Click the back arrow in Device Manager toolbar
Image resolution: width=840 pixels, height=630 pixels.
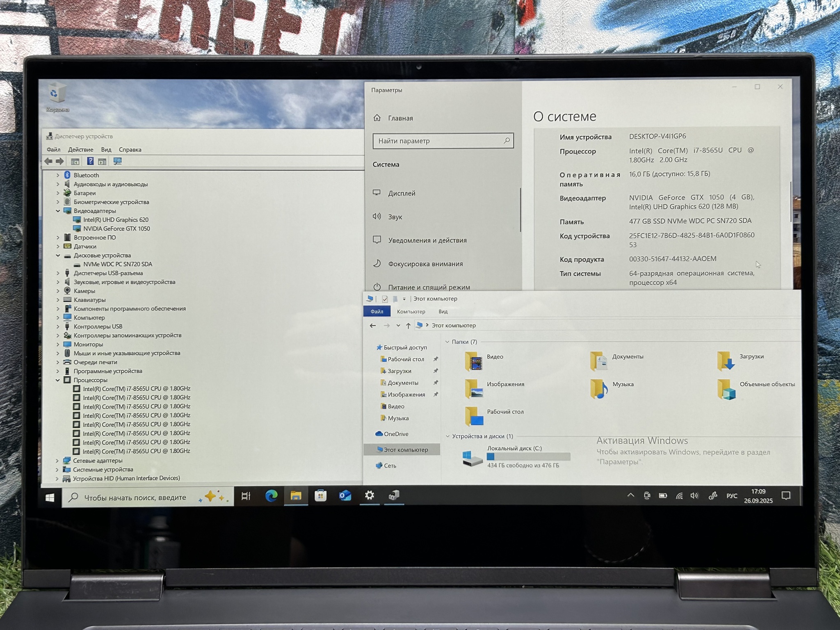point(48,161)
